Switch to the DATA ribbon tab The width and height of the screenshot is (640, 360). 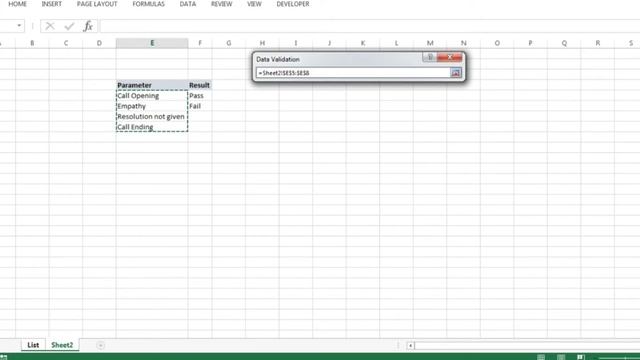pyautogui.click(x=188, y=4)
